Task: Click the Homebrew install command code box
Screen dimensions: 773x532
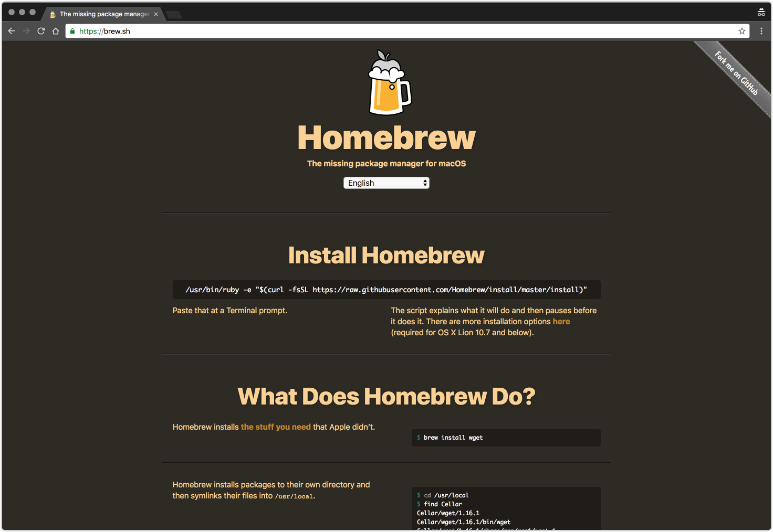Action: point(386,290)
